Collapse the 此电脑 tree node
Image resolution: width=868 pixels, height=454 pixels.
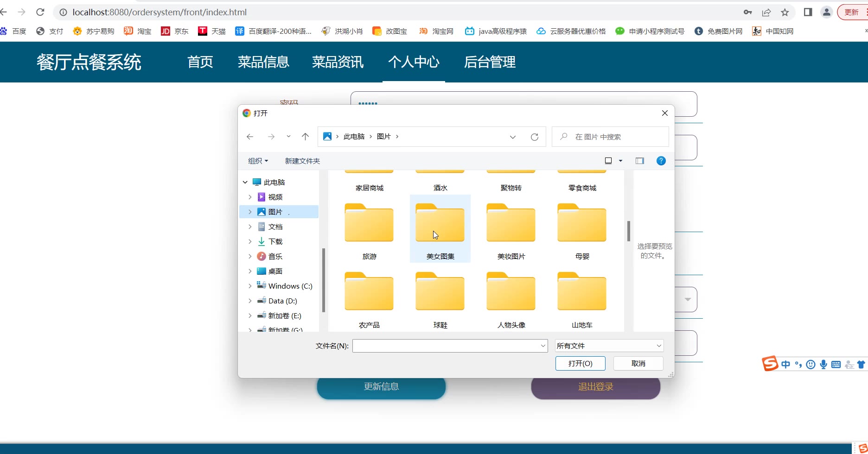(245, 183)
